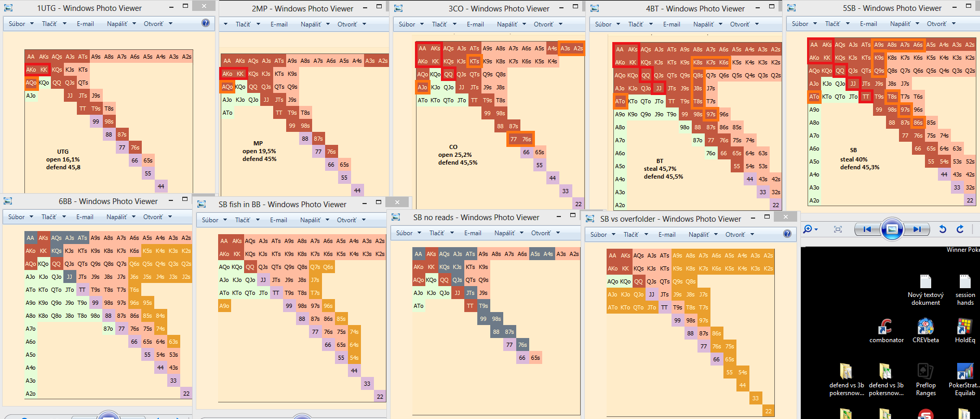Image resolution: width=980 pixels, height=419 pixels.
Task: Click E-mail in the 3CO window
Action: (475, 24)
